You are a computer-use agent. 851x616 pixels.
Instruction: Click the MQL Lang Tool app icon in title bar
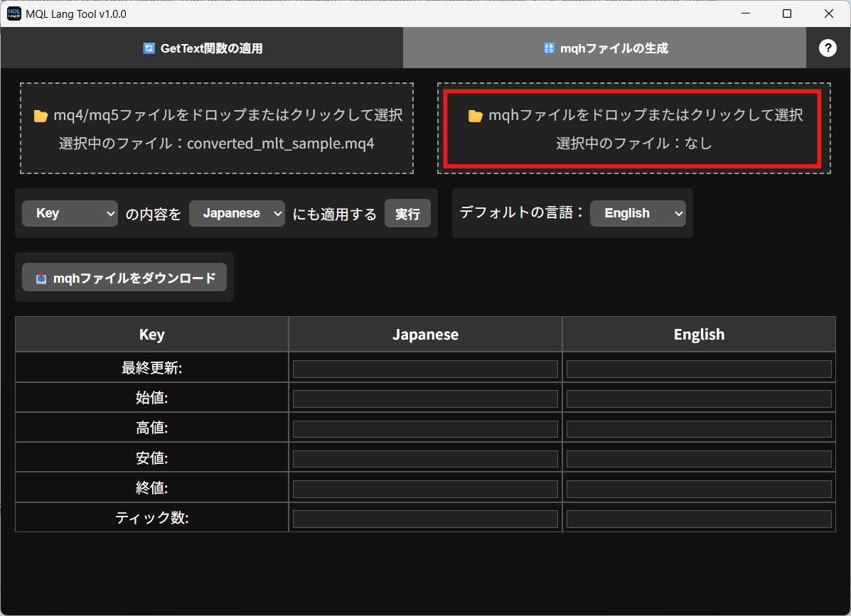point(14,13)
